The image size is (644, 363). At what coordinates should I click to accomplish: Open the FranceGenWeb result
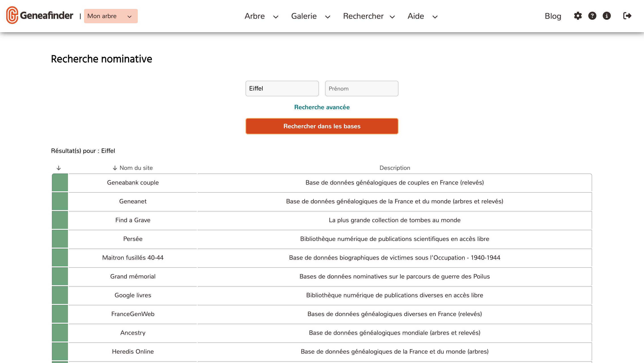click(x=133, y=314)
